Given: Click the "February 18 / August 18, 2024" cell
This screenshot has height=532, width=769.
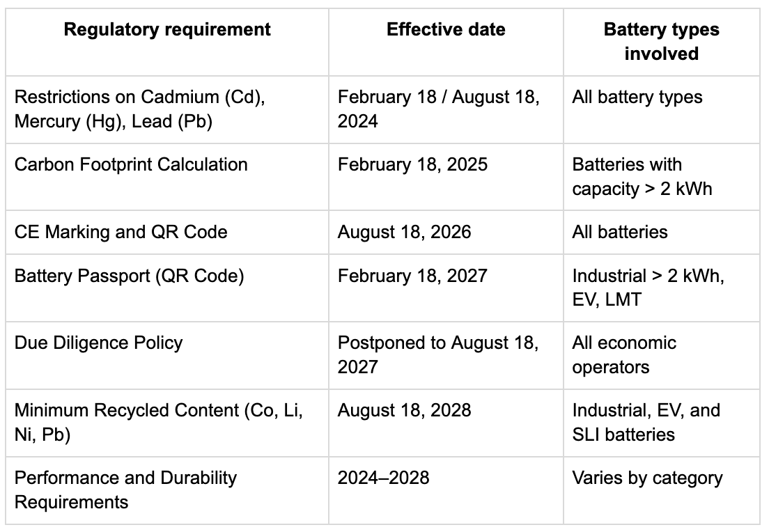Looking at the screenshot, I should point(439,109).
